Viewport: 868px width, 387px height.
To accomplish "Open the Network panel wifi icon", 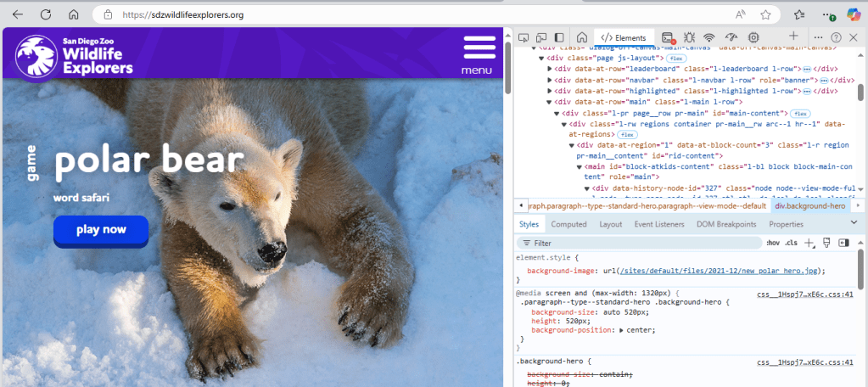I will tap(709, 37).
